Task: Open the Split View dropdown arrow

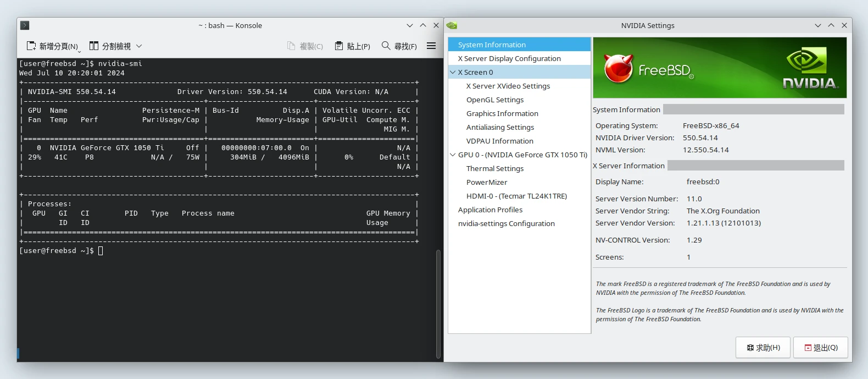Action: 139,46
